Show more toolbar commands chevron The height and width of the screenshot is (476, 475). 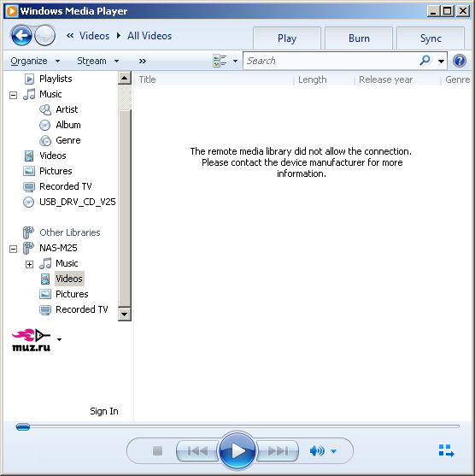143,61
